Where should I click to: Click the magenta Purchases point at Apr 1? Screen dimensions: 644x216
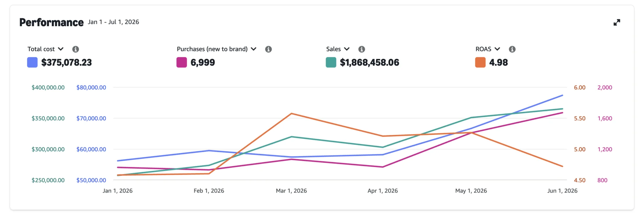point(383,167)
